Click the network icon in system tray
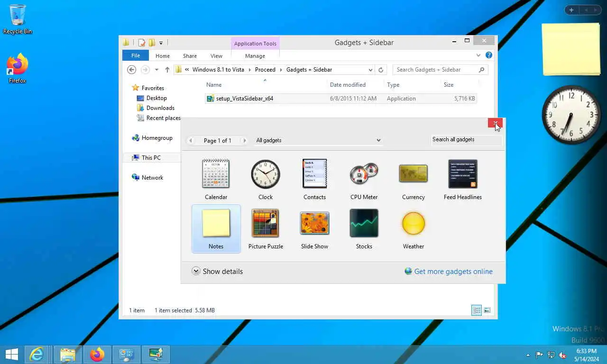 pos(551,355)
